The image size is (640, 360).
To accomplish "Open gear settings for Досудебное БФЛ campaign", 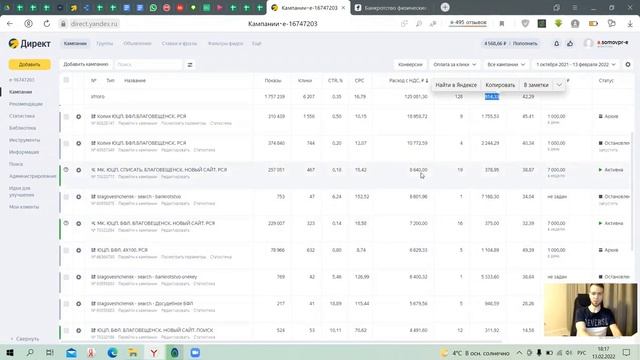I will (x=79, y=304).
